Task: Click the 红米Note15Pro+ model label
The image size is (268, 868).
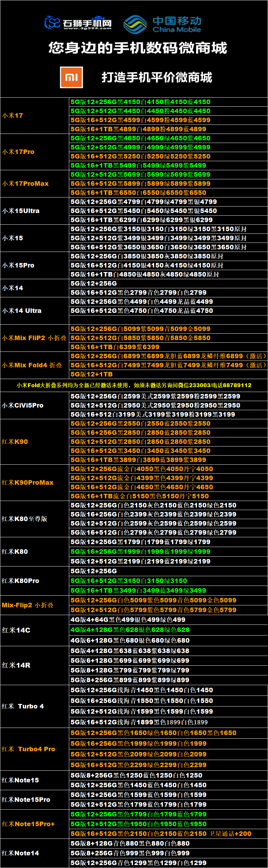Action: (28, 824)
